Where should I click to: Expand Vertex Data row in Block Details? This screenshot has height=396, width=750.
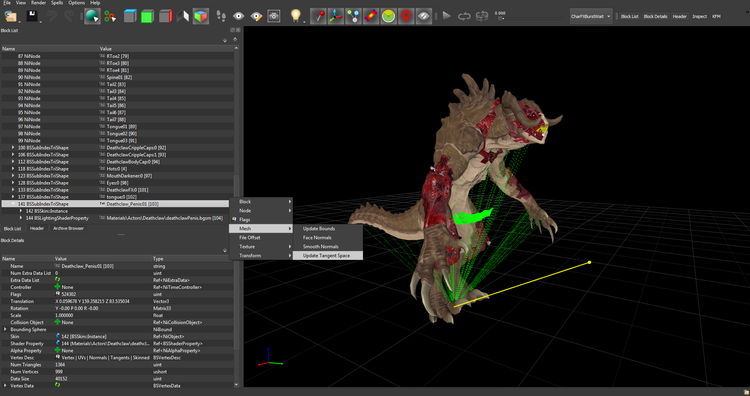tap(5, 385)
